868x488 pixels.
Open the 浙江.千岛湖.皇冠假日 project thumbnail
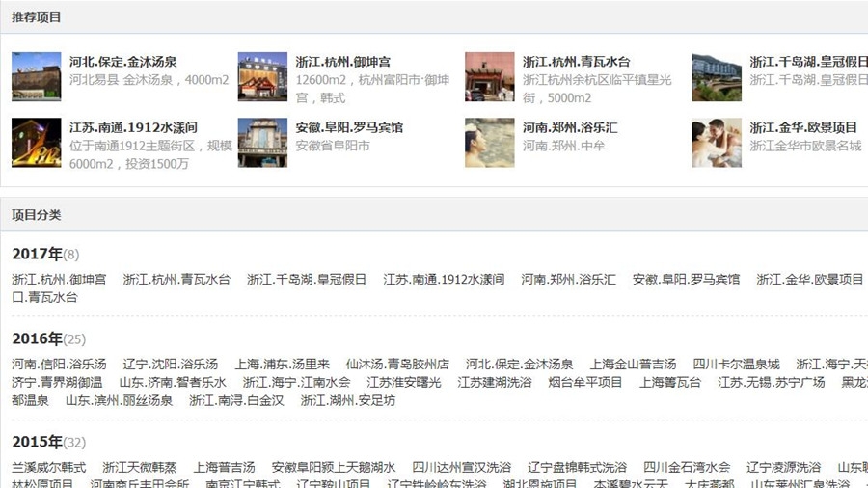pos(717,76)
